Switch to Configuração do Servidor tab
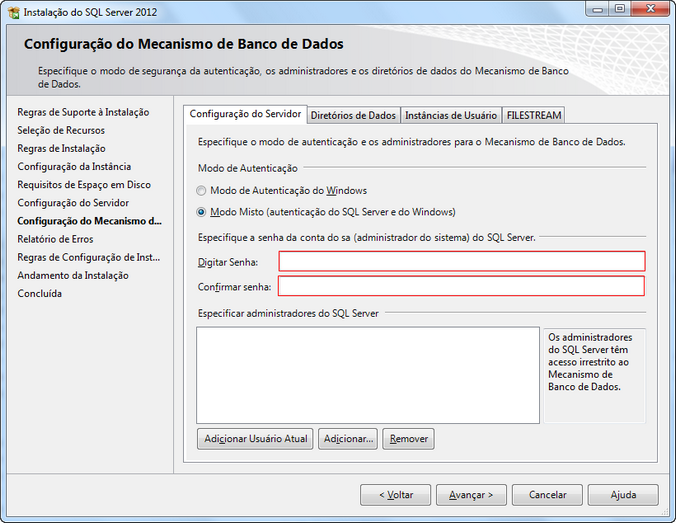 (x=245, y=114)
